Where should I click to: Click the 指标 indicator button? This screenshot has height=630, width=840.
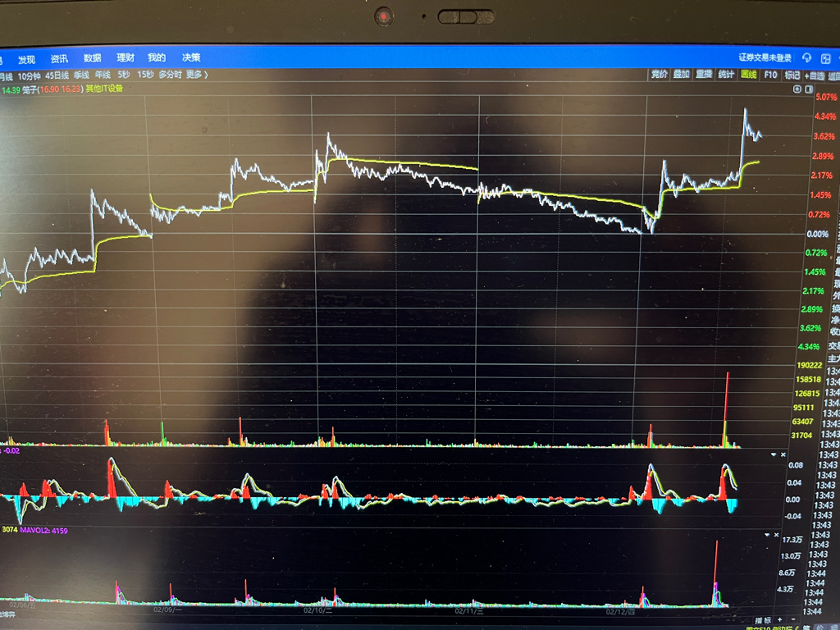[764, 620]
